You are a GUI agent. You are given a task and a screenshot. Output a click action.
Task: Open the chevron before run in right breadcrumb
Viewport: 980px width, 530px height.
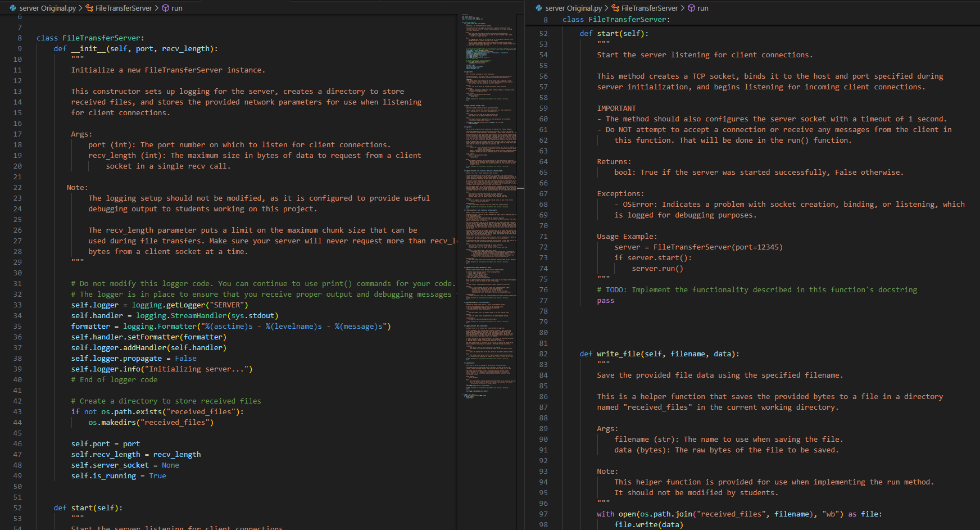(683, 8)
